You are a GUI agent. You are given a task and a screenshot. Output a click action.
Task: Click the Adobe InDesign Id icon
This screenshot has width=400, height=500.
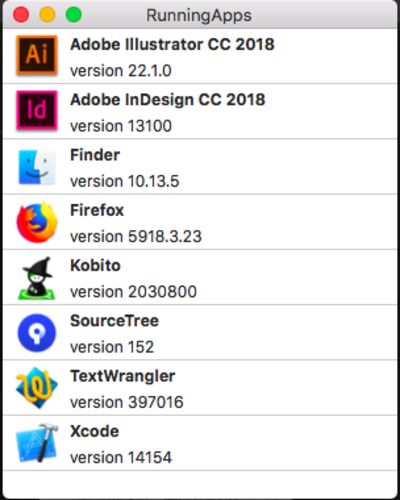click(37, 110)
